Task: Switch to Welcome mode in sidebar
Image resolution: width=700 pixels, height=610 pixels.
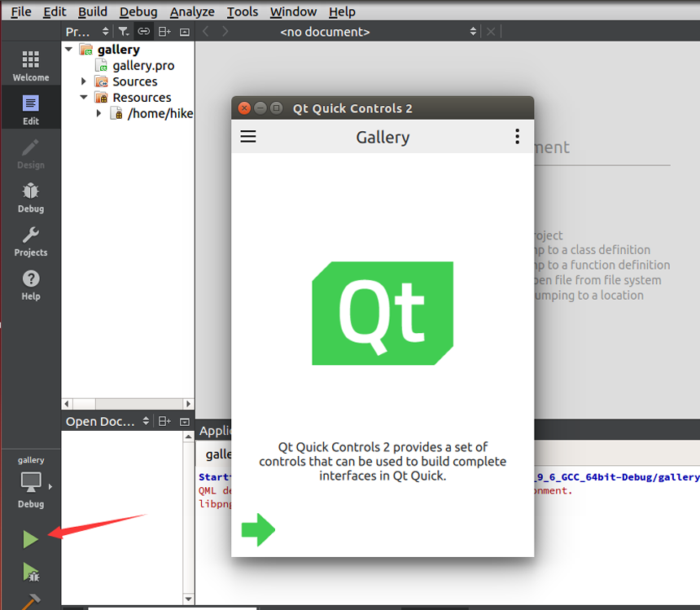Action: point(31,65)
